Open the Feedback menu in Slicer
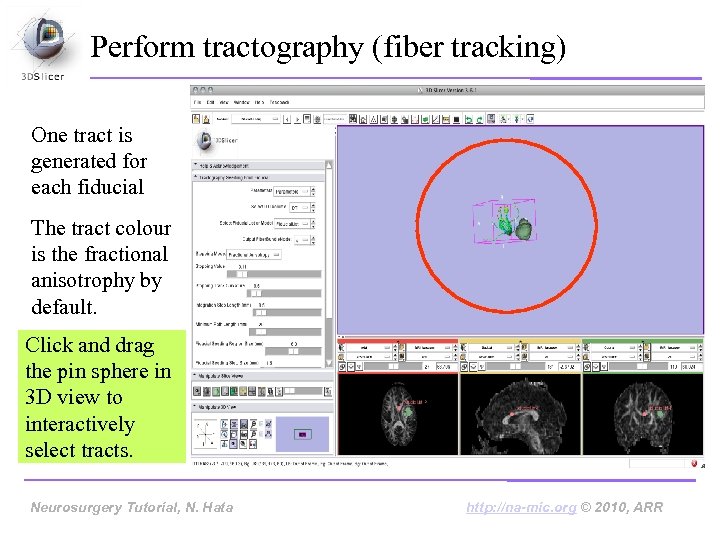The image size is (720, 540). [279, 102]
